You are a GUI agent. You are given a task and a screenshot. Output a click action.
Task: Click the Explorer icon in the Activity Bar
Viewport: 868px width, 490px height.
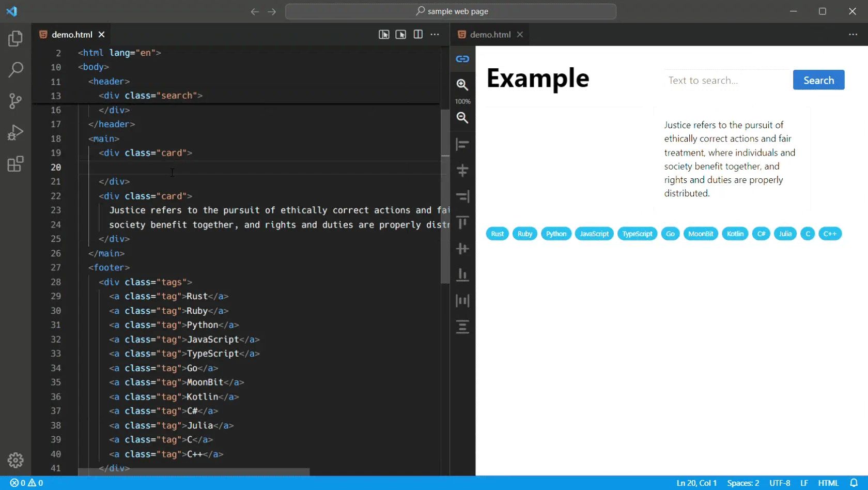coord(16,38)
